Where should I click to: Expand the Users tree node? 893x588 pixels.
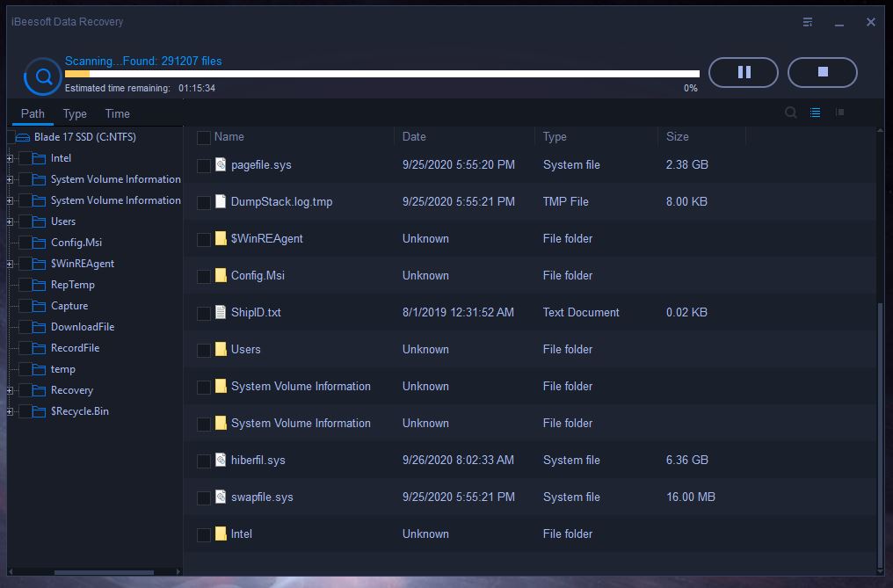[10, 221]
